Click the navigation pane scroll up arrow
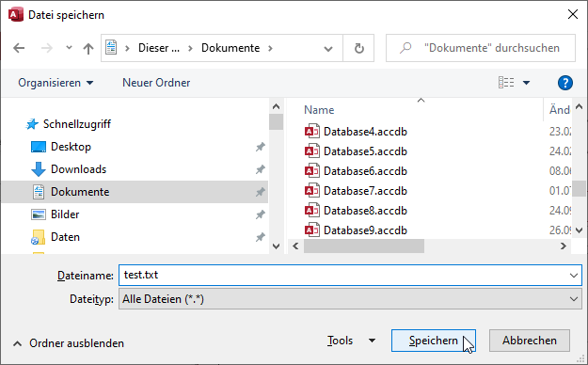The width and height of the screenshot is (588, 365). coord(276,106)
